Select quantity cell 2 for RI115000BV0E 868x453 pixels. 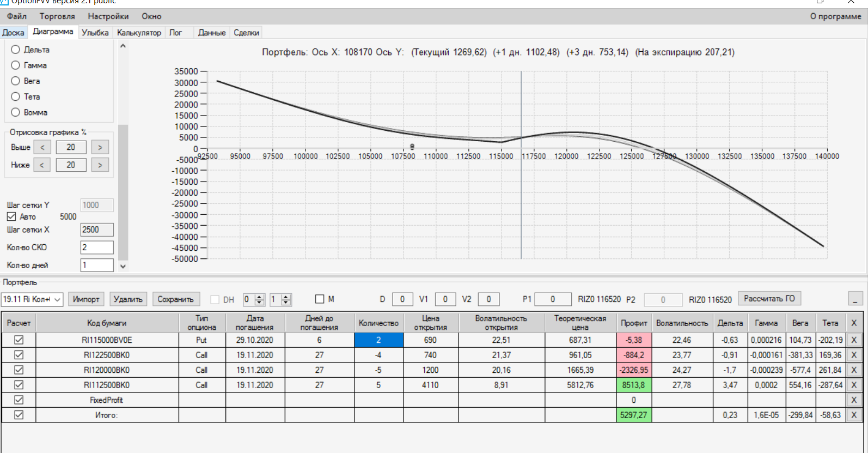coord(378,340)
